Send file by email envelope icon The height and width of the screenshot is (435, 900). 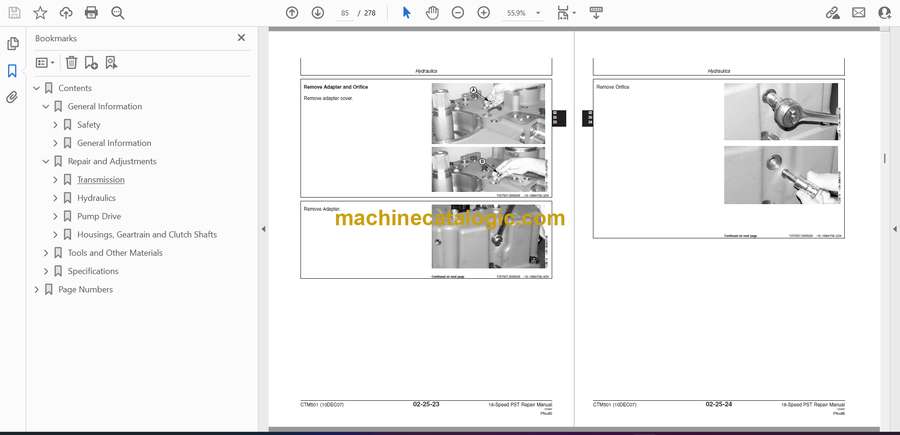tap(858, 13)
